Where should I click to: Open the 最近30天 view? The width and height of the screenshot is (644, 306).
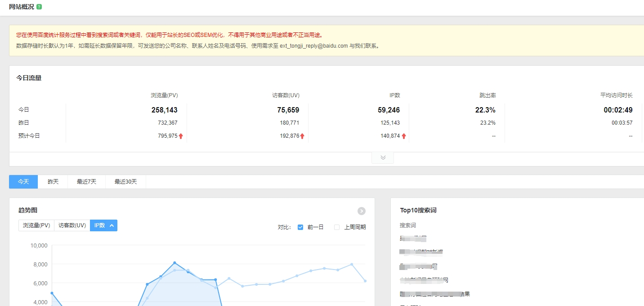click(125, 181)
